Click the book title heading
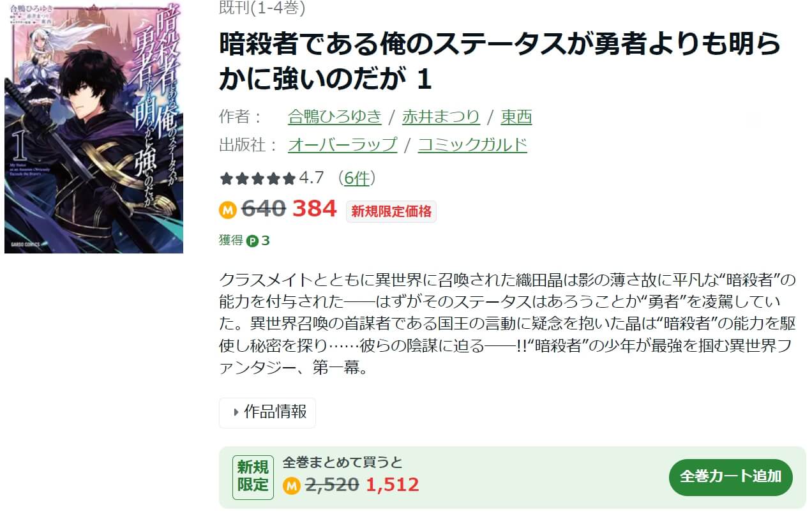Image resolution: width=812 pixels, height=521 pixels. 500,61
